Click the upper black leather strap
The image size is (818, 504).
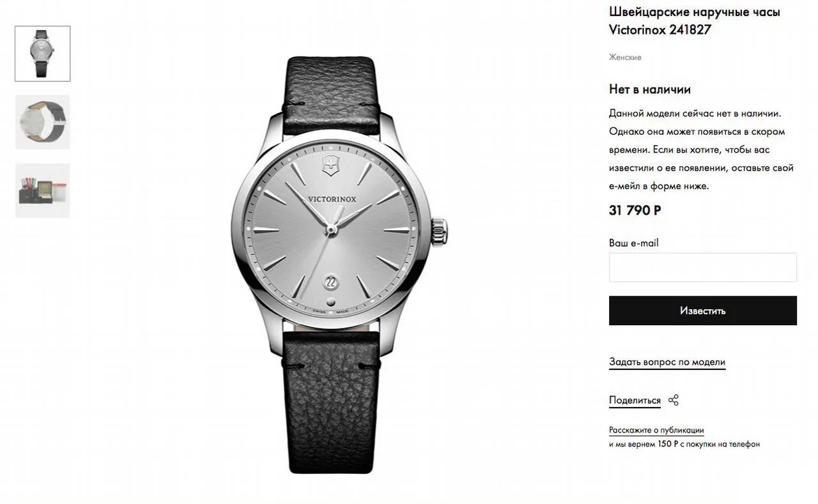(x=330, y=96)
